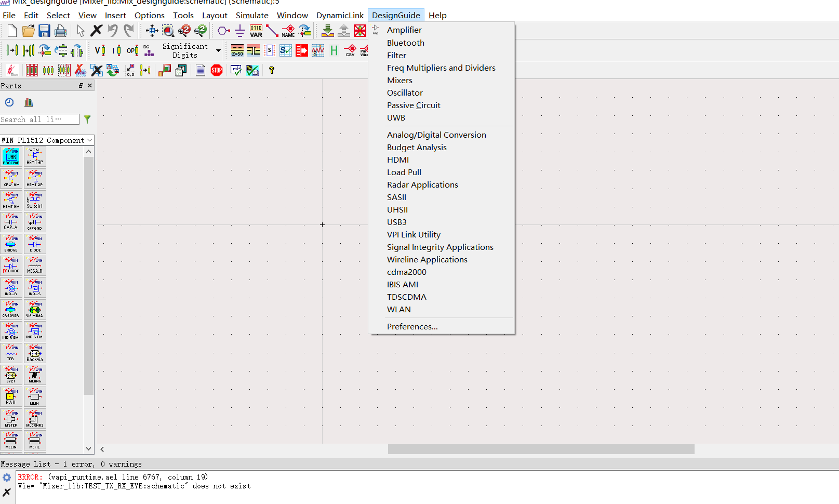
Task: Open the Significant Digits dropdown
Action: pos(218,50)
